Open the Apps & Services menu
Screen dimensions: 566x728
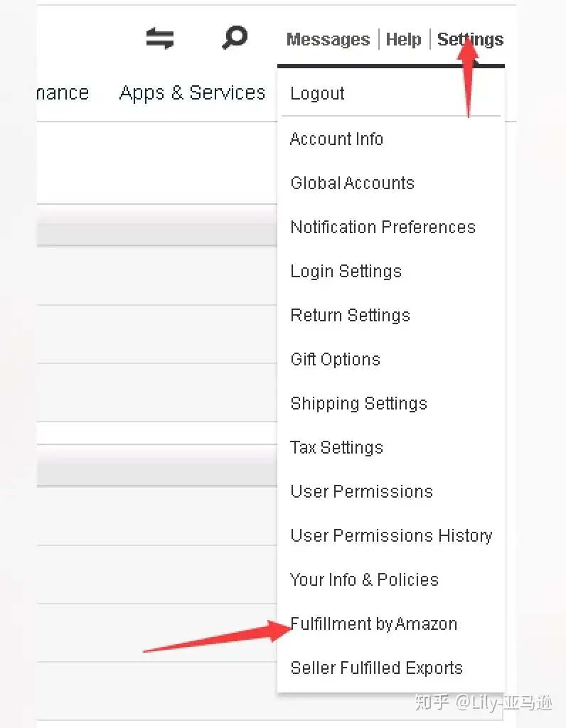(192, 93)
